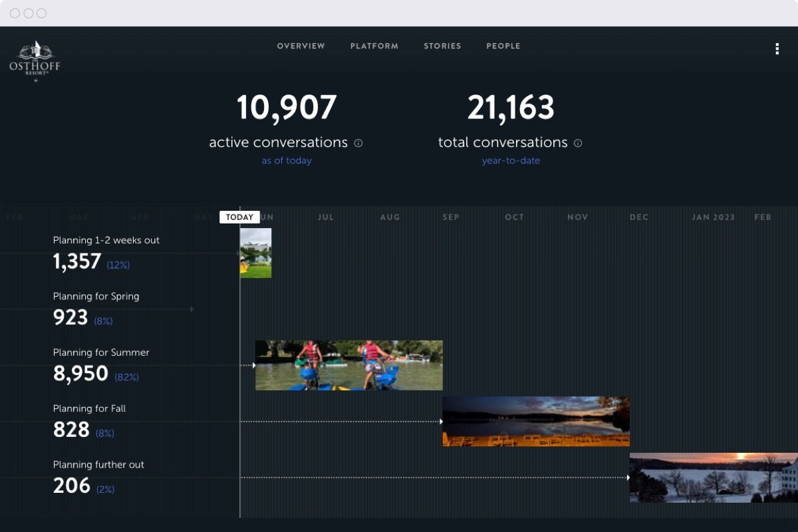Go to the PEOPLE tab
The height and width of the screenshot is (532, 798).
[x=503, y=46]
